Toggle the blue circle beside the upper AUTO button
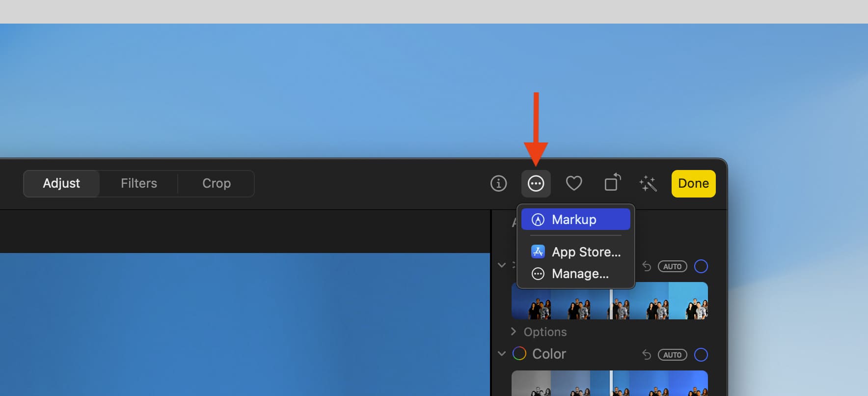Viewport: 868px width, 396px height. coord(701,266)
